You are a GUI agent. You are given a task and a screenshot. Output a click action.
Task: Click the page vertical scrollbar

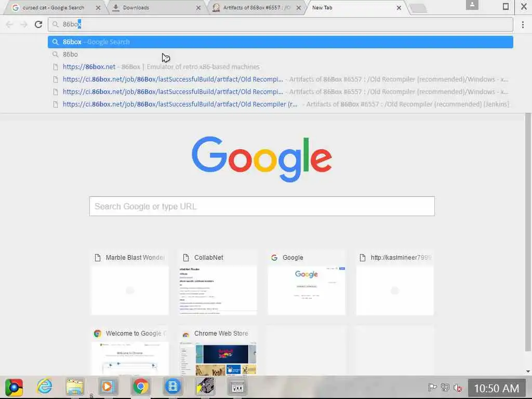[528, 232]
